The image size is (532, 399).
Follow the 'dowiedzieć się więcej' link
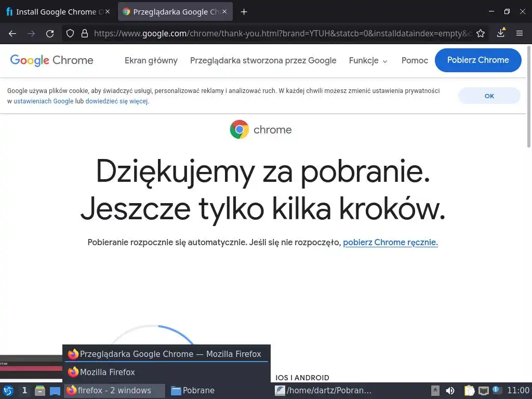point(117,101)
